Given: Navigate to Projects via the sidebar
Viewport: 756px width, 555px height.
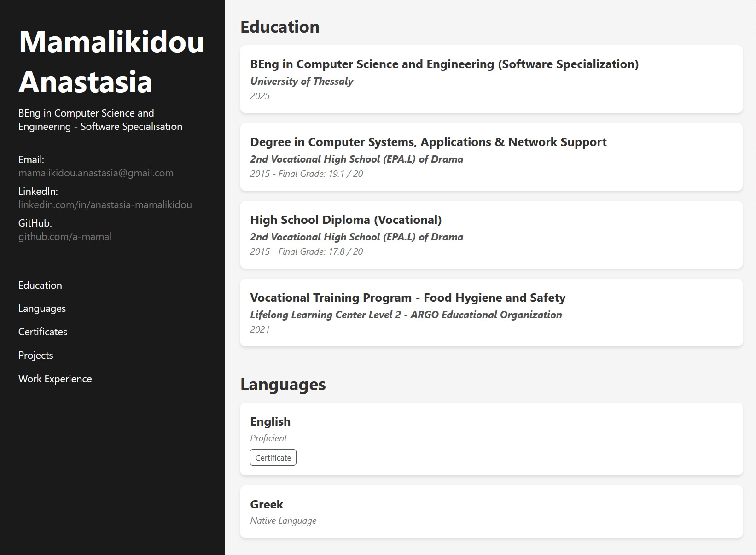Looking at the screenshot, I should click(35, 355).
